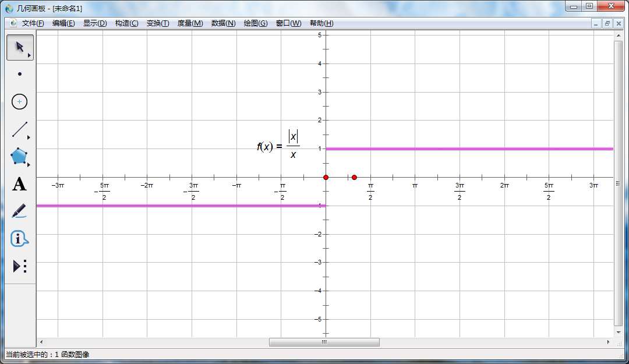Click the vertical scrollbar down arrow
629x364 pixels.
[619, 331]
